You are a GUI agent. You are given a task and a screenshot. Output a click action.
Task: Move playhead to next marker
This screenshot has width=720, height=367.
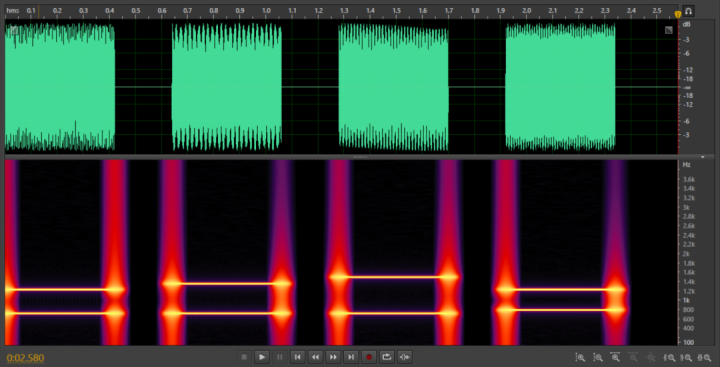[351, 357]
